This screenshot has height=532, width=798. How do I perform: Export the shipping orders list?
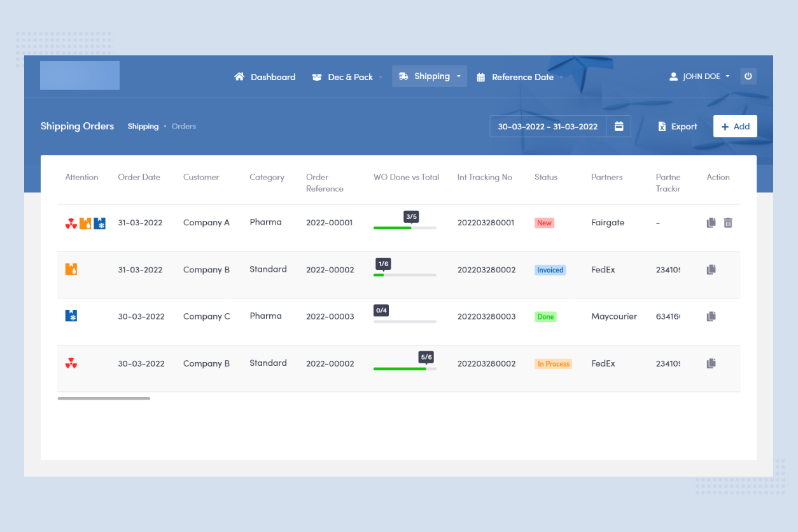[678, 127]
